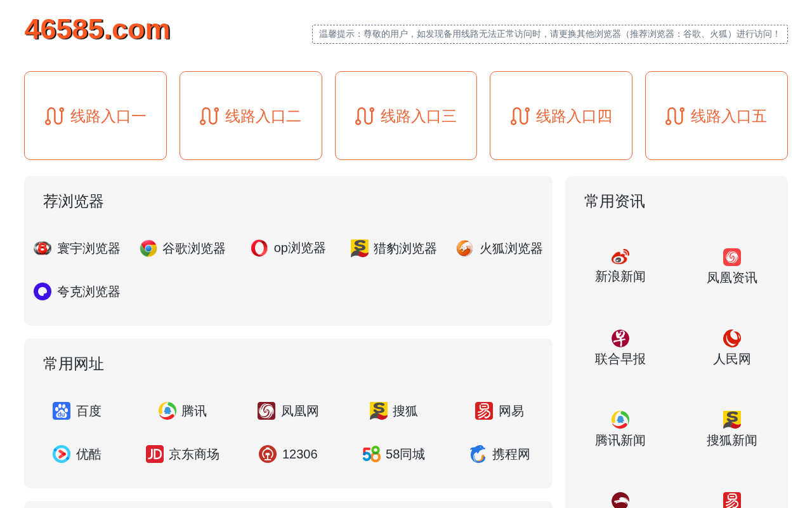Screen dimensions: 812x508
Task: Click the 搜狐 icon in 常用网址
Action: (379, 411)
